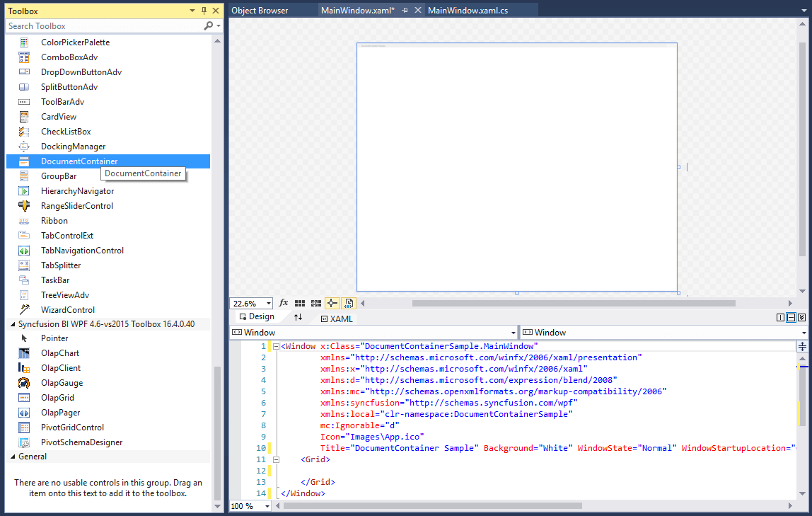Click the DockingManager icon in Toolbox
The image size is (812, 516).
click(x=23, y=146)
